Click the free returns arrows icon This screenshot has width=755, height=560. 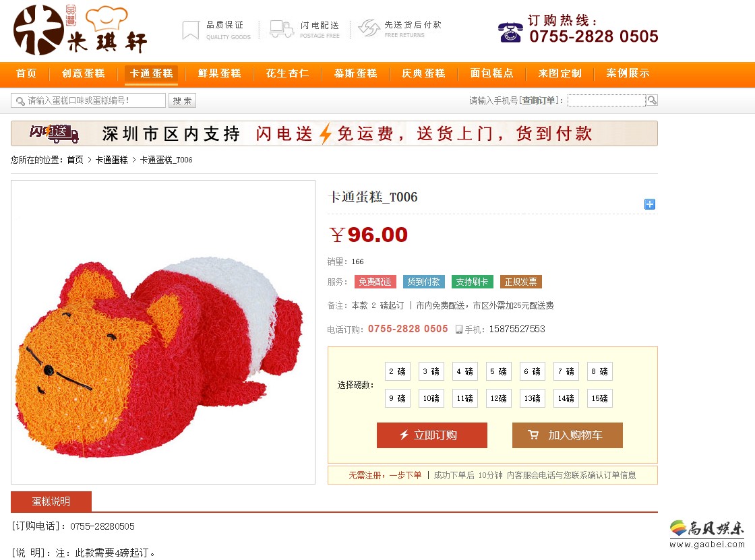coord(369,28)
